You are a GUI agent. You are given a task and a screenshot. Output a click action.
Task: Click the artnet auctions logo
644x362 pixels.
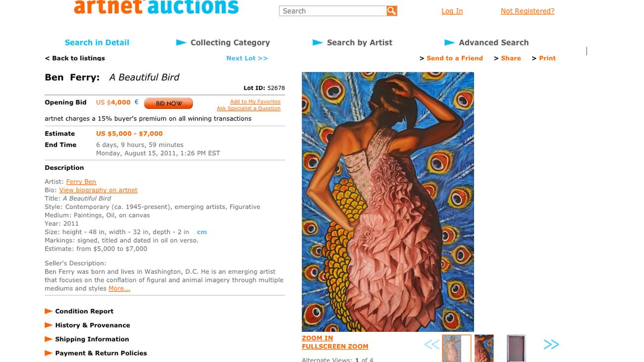tap(156, 7)
